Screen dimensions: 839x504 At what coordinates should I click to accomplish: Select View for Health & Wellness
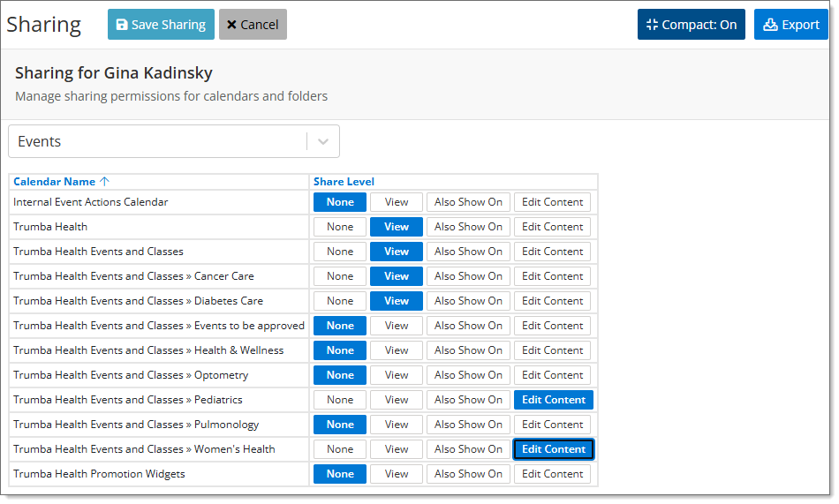click(397, 350)
